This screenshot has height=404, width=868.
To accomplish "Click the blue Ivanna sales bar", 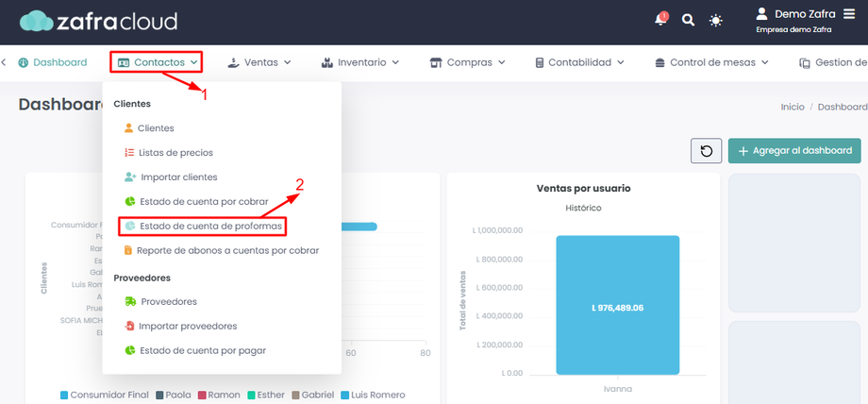I will (618, 305).
